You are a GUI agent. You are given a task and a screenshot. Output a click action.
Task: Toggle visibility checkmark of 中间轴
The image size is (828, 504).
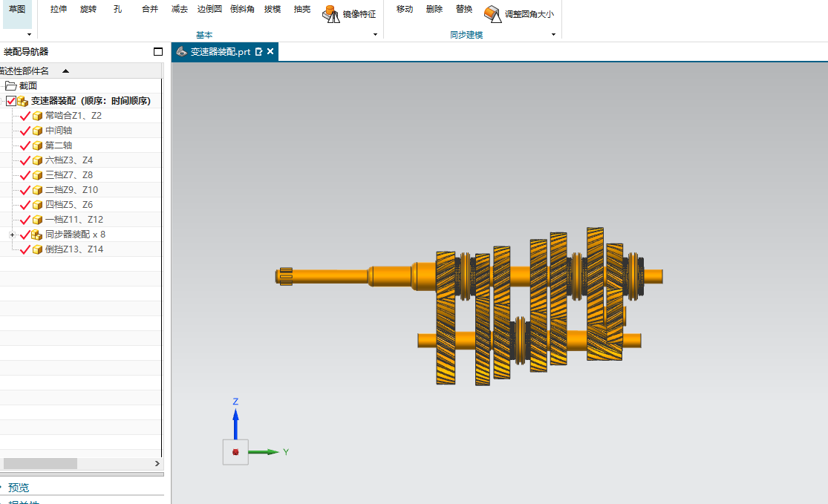click(25, 131)
